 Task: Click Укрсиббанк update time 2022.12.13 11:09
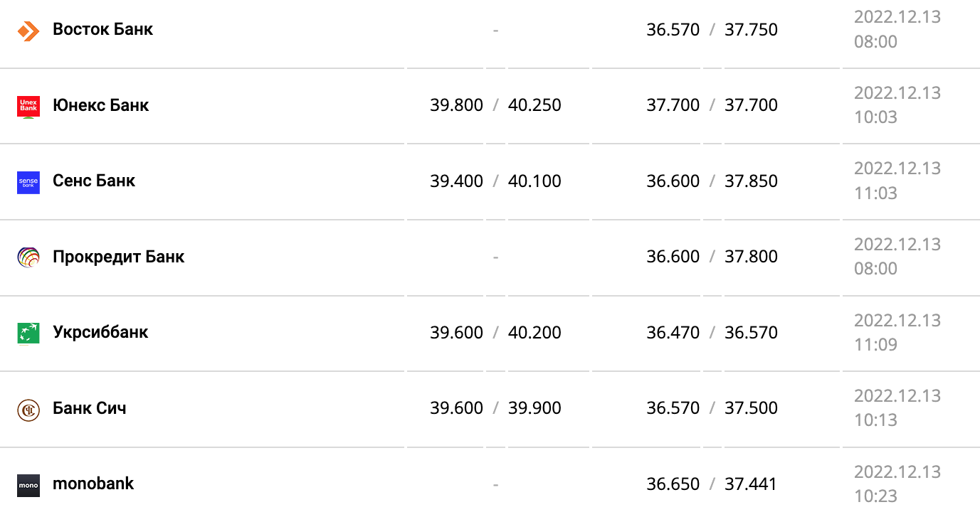click(897, 332)
